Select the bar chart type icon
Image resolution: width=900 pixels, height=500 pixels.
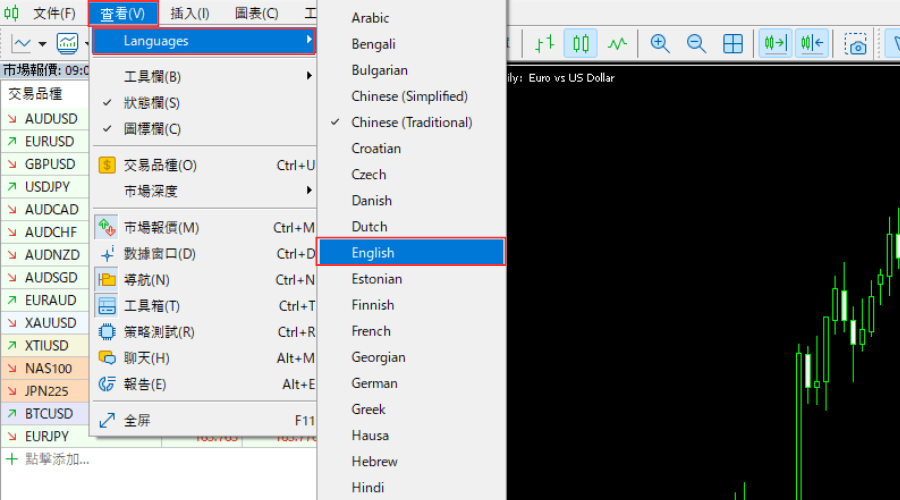544,44
